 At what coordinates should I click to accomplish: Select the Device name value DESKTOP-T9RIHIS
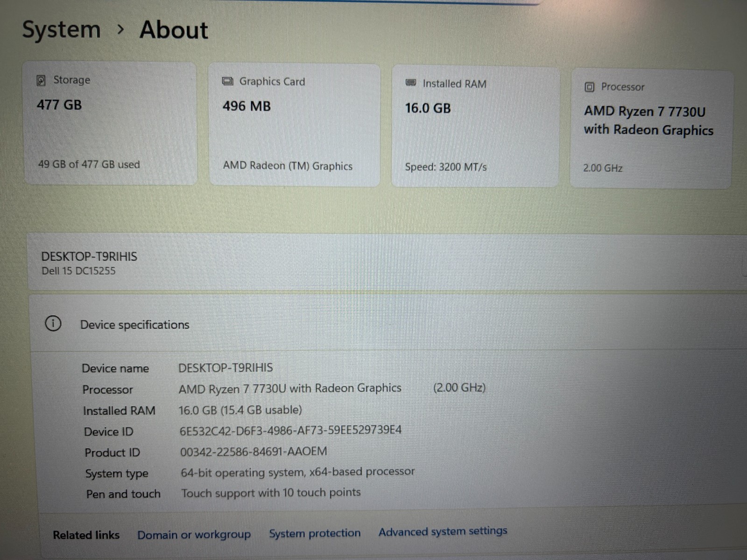[226, 368]
